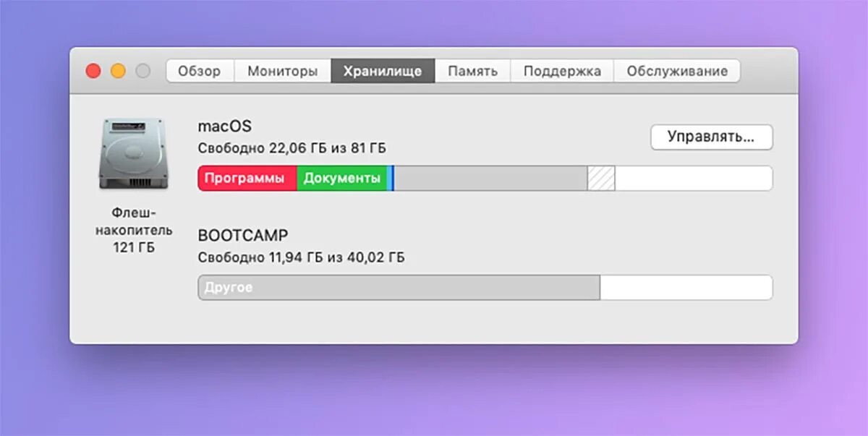Screen dimensions: 868x436
Task: Click the hatched purgeable storage segment
Action: point(601,179)
